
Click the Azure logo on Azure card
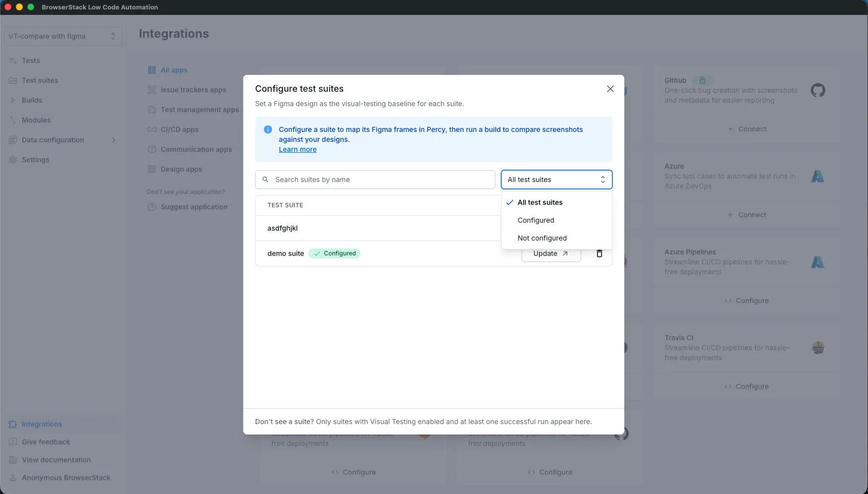(x=818, y=176)
